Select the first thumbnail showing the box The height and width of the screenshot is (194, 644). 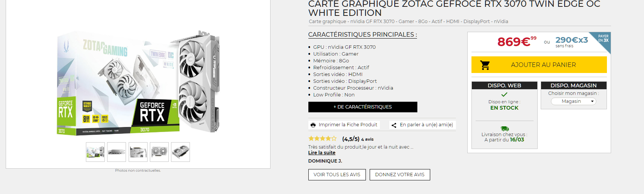(x=95, y=152)
